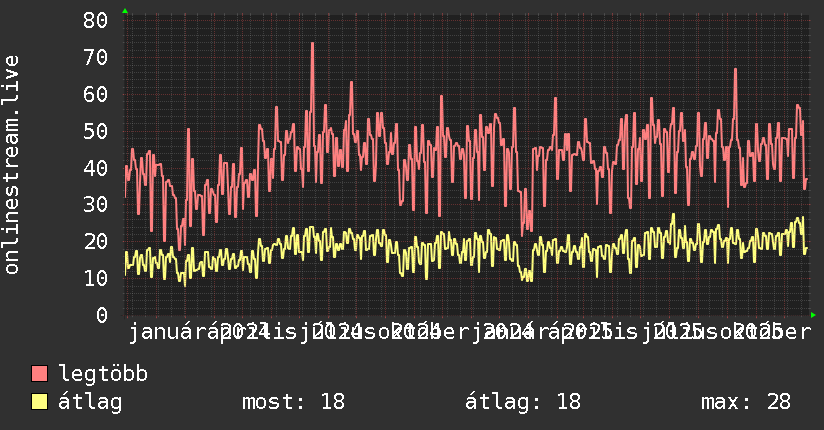Viewport: 824px width, 430px height.
Task: Click the 10 label on y-axis
Action: pos(95,278)
